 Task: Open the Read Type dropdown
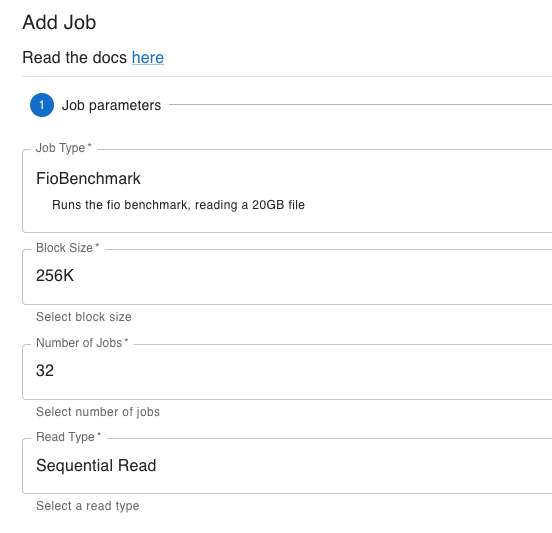[287, 466]
